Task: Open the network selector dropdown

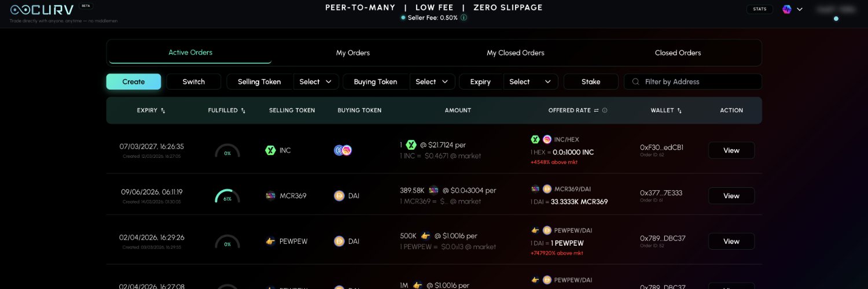Action: pos(792,9)
